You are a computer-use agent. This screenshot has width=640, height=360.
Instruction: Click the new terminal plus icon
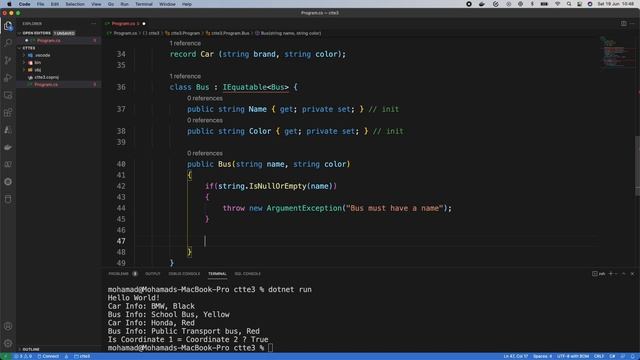[611, 273]
